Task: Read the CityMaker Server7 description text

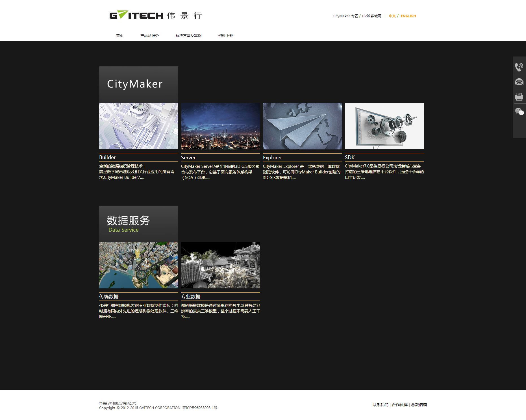Action: coord(220,172)
